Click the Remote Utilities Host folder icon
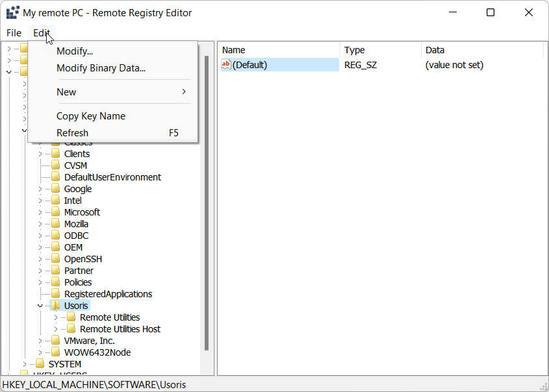This screenshot has height=392, width=549. 71,328
